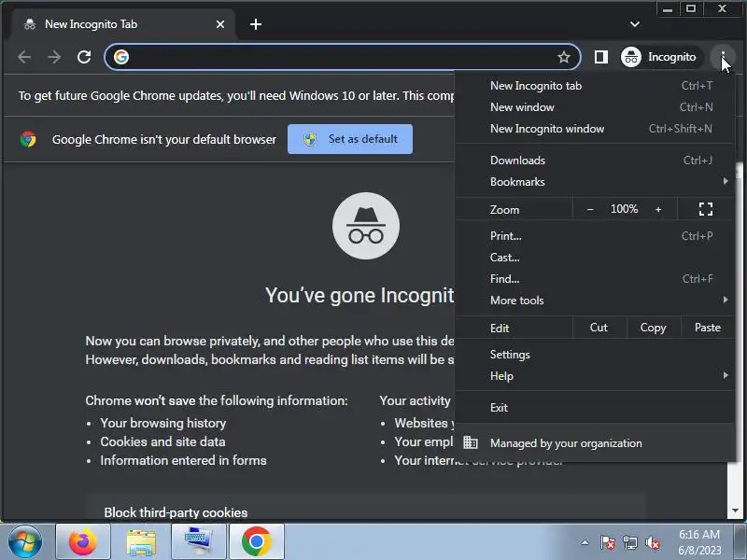Image resolution: width=747 pixels, height=560 pixels.
Task: Choose New window menu entry
Action: coord(595,107)
